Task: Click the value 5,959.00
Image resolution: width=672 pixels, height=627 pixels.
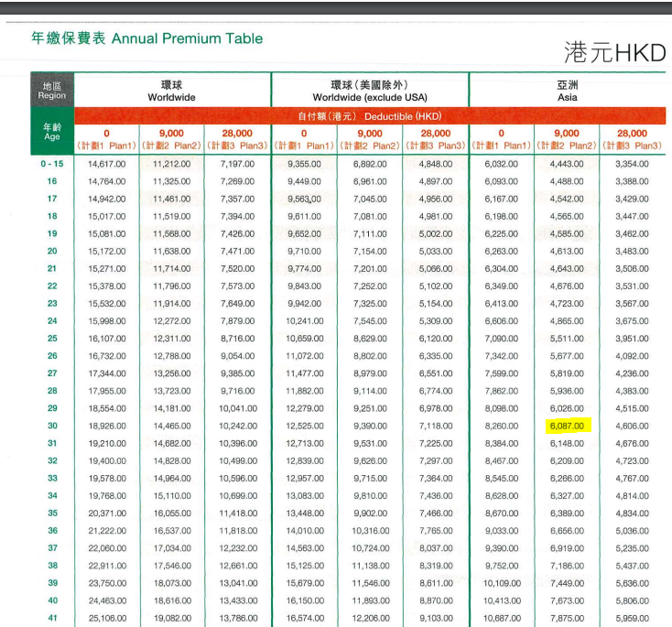Action: pyautogui.click(x=632, y=619)
